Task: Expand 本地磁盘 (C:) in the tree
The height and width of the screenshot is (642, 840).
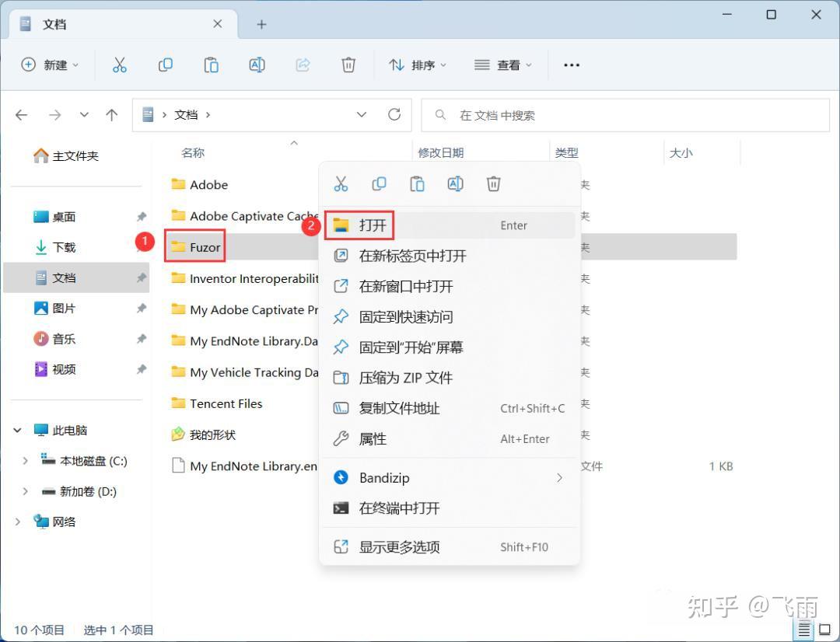Action: click(24, 460)
